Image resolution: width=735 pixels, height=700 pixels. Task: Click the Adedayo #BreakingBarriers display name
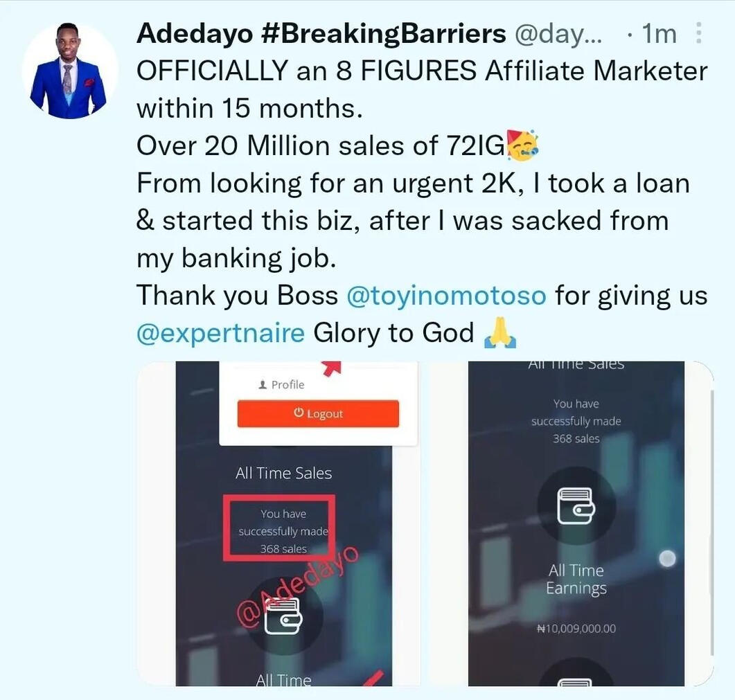click(x=321, y=34)
